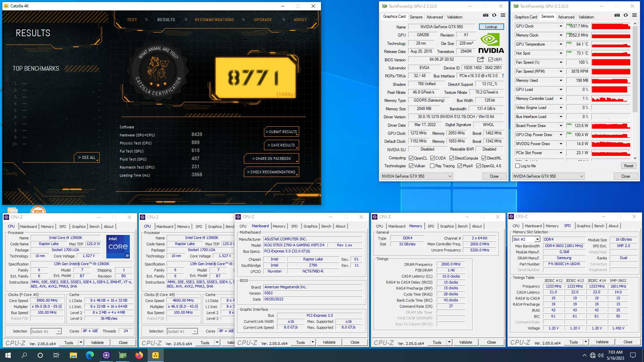The image size is (644, 362).
Task: Click CHECK RECOMMENDATIONS button
Action: [x=271, y=172]
